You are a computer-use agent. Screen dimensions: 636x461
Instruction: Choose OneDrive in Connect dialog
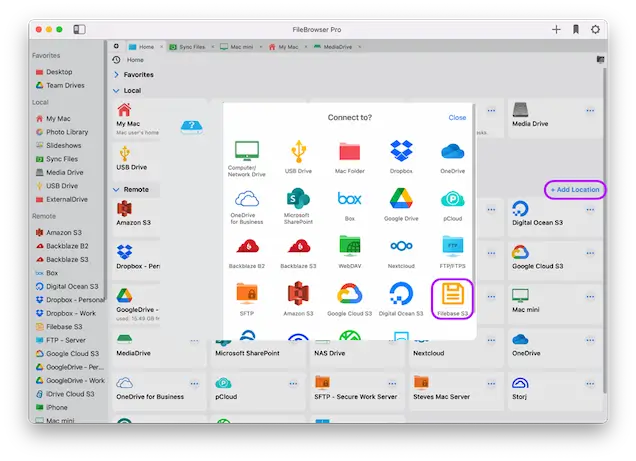[453, 157]
